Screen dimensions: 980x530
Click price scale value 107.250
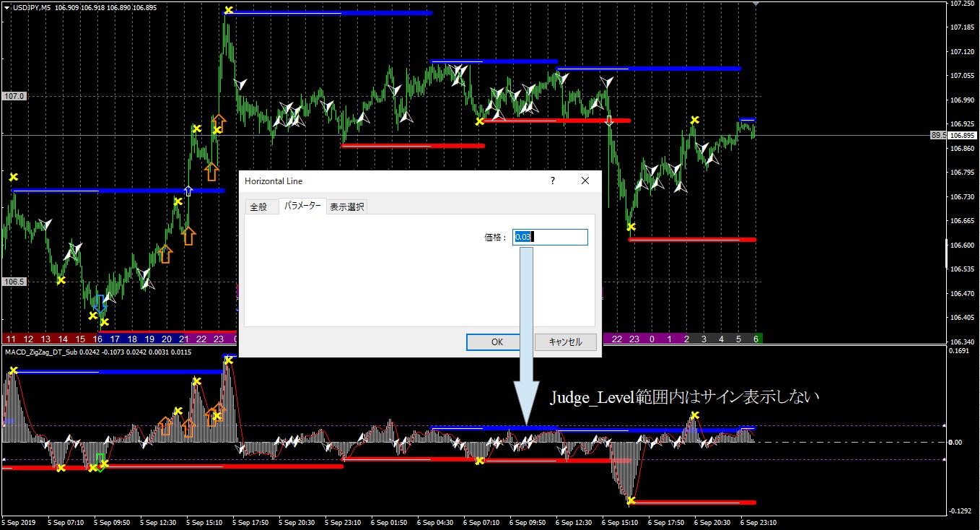(x=961, y=4)
